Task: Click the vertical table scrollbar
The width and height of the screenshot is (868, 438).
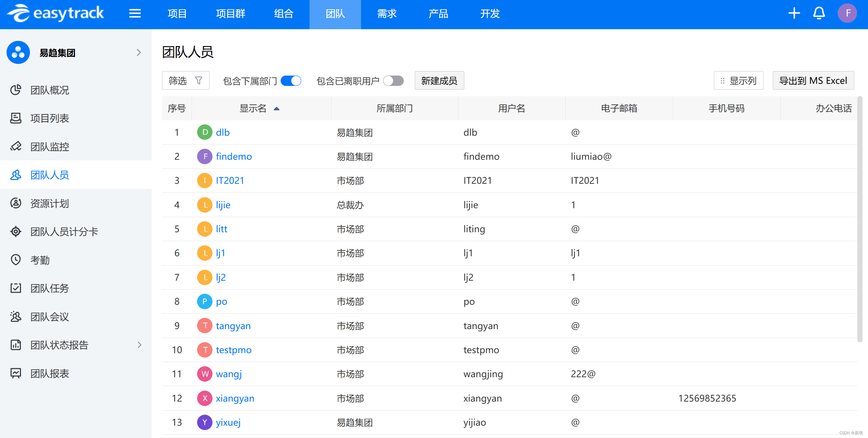Action: coord(860,219)
